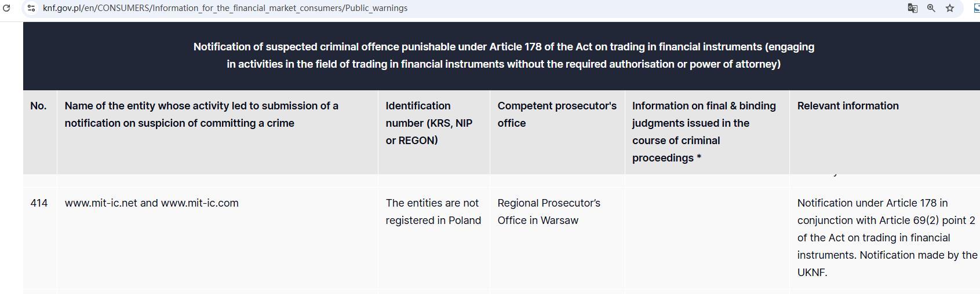Image resolution: width=980 pixels, height=294 pixels.
Task: Click the 'No.' column header
Action: click(38, 106)
